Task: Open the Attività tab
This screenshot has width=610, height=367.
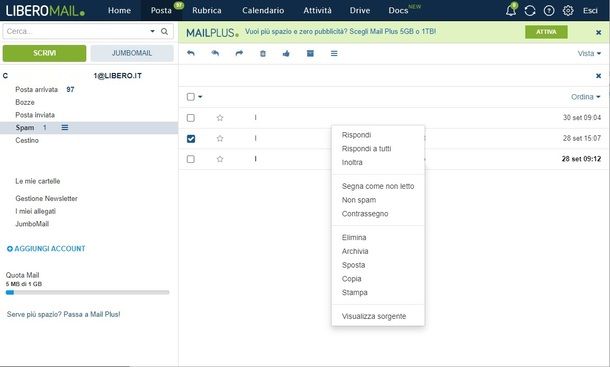Action: [x=317, y=11]
